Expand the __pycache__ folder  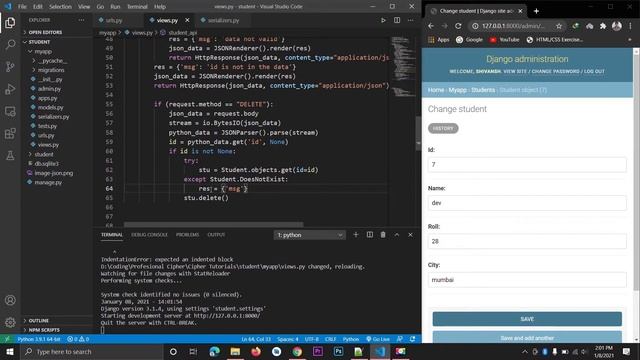pos(51,61)
